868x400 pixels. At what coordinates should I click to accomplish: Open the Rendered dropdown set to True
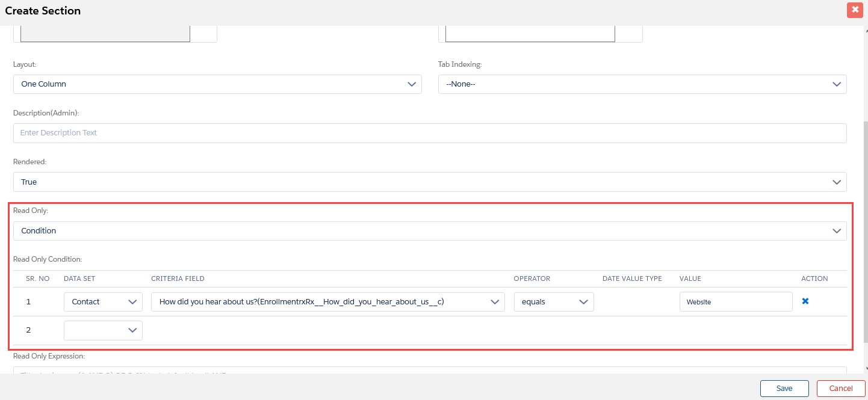(430, 182)
